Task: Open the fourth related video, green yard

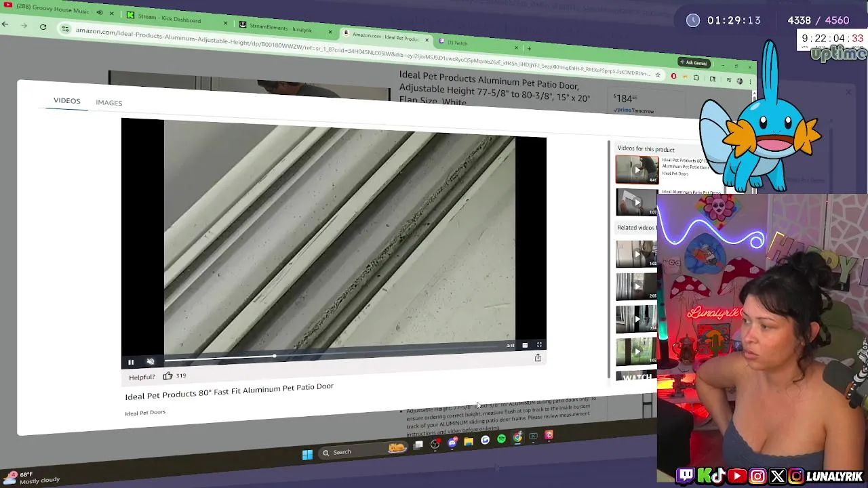Action: tap(636, 351)
